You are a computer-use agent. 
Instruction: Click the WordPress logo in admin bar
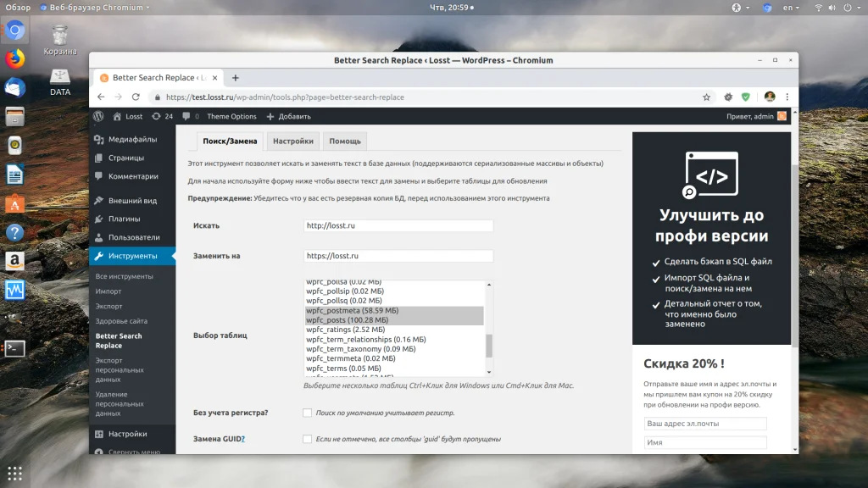[x=98, y=116]
